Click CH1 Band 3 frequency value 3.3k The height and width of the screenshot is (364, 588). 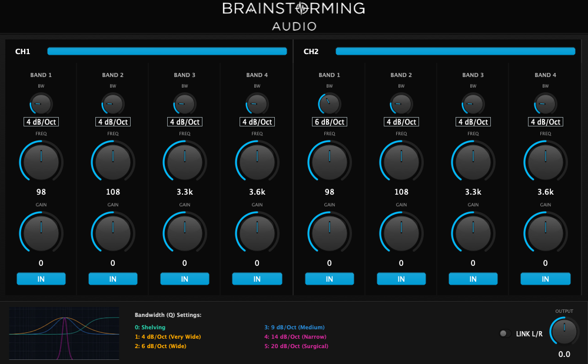pyautogui.click(x=184, y=192)
